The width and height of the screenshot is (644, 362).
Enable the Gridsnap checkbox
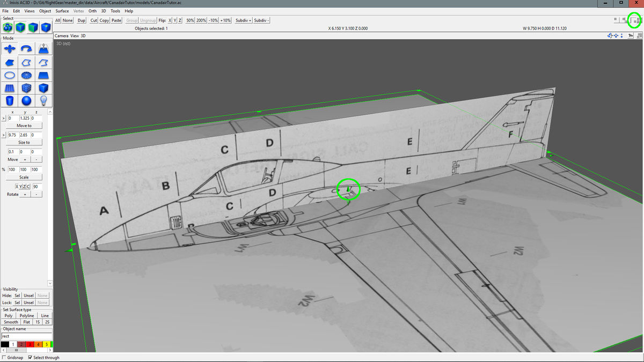click(4, 357)
